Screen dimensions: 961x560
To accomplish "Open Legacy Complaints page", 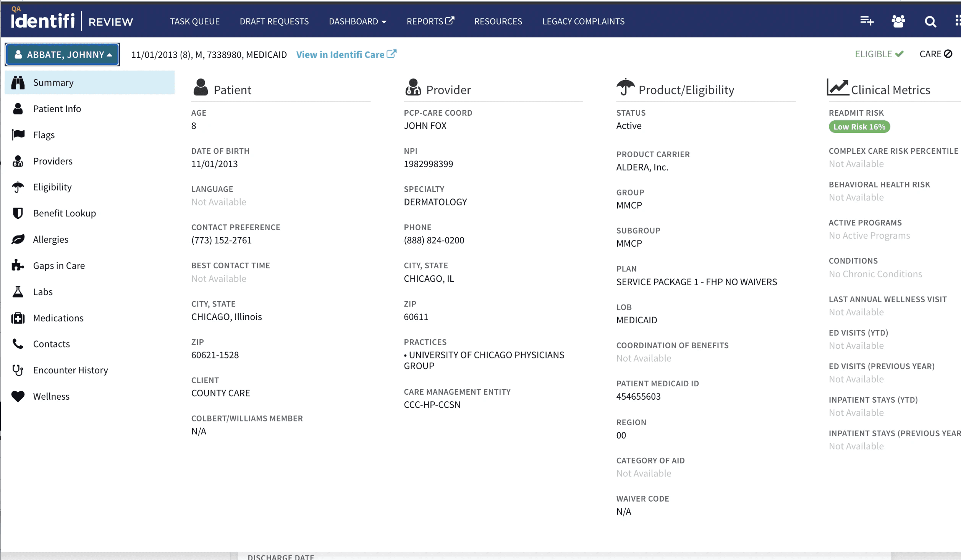I will point(583,21).
